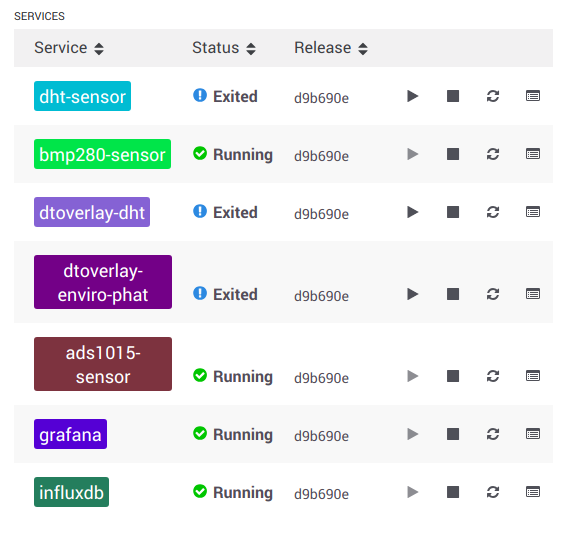Stop the dht-sensor service
Image resolution: width=565 pixels, height=533 pixels.
coord(453,96)
